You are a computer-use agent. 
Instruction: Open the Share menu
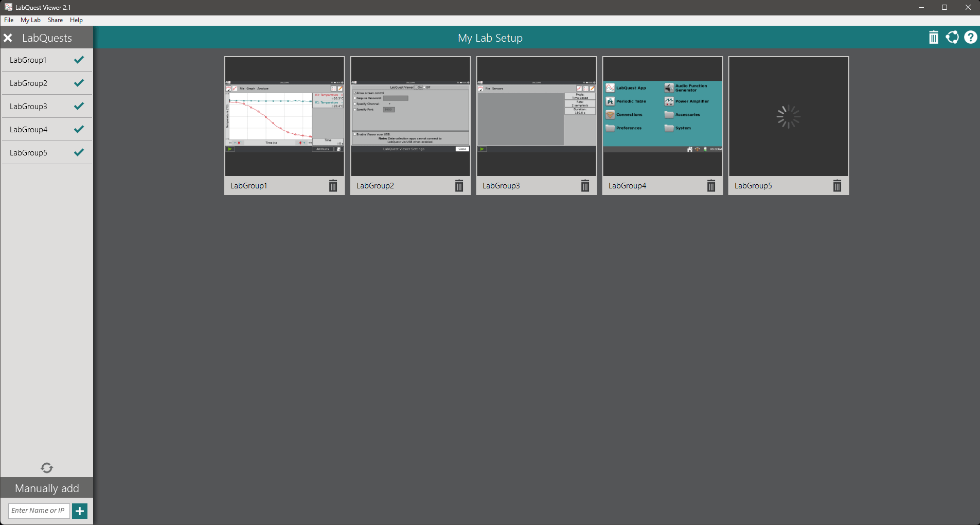pos(55,20)
